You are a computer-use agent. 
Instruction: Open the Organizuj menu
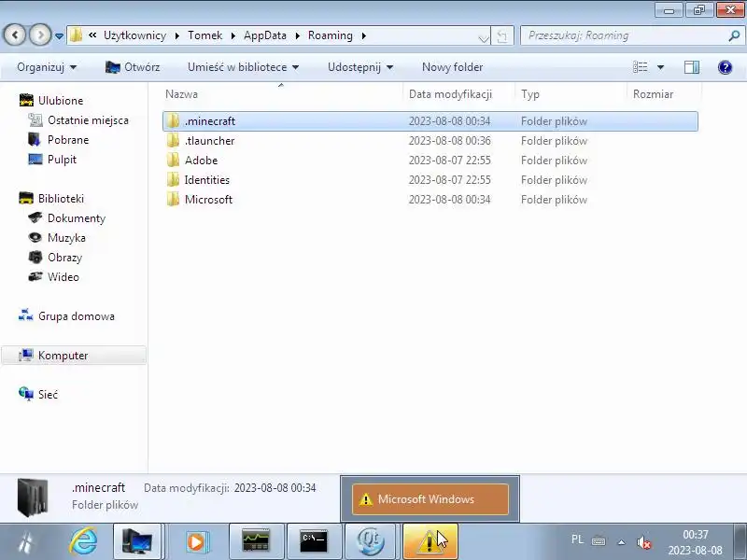47,67
